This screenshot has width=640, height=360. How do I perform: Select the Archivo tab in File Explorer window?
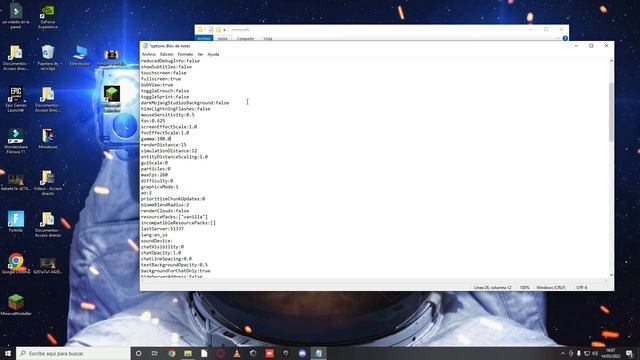(x=204, y=38)
